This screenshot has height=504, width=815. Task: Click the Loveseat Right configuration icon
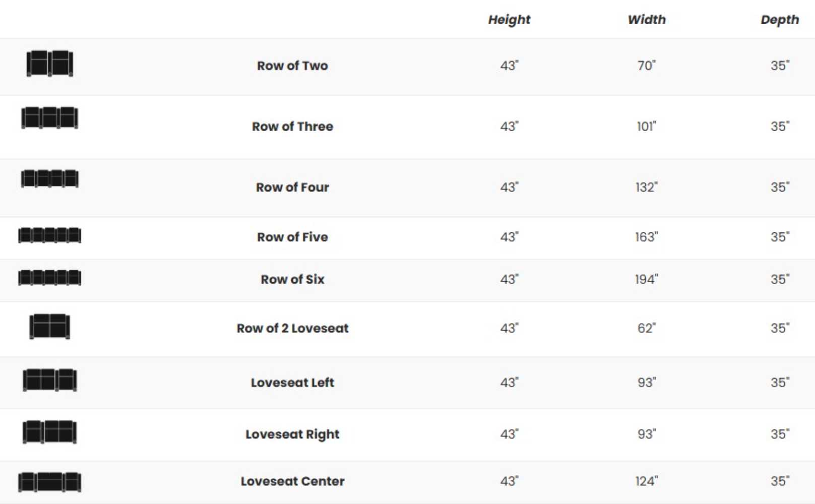click(x=49, y=432)
